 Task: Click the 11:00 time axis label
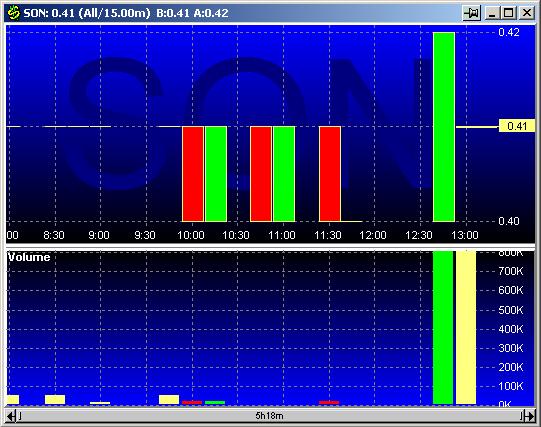[282, 235]
